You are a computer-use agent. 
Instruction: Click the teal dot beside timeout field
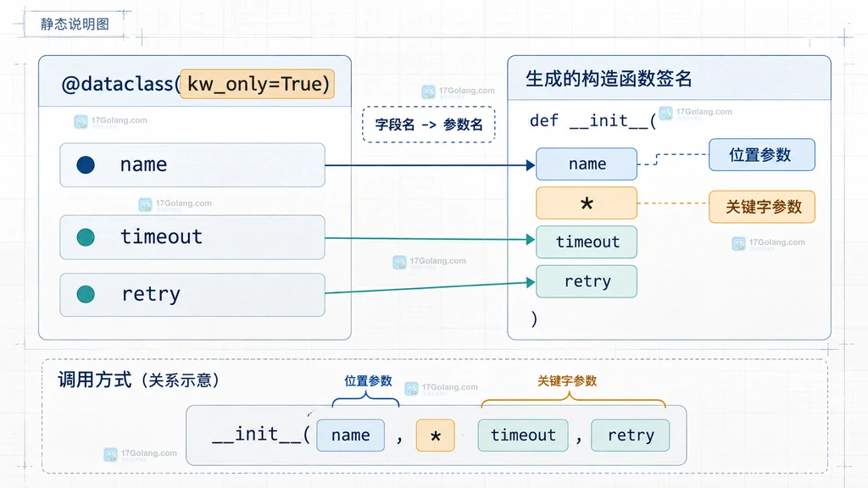point(86,237)
